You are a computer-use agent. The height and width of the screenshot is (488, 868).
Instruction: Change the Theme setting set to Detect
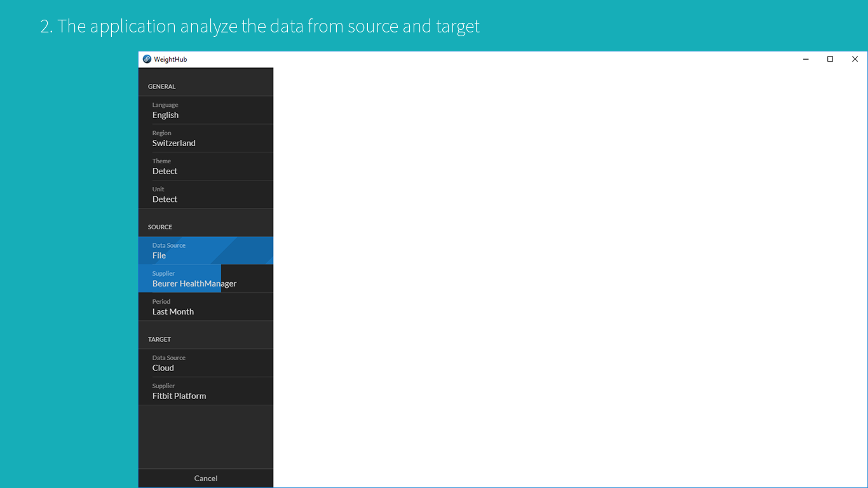pyautogui.click(x=206, y=166)
